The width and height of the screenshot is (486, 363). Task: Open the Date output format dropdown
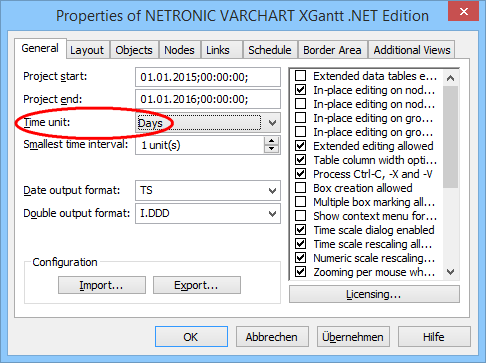[x=208, y=191]
